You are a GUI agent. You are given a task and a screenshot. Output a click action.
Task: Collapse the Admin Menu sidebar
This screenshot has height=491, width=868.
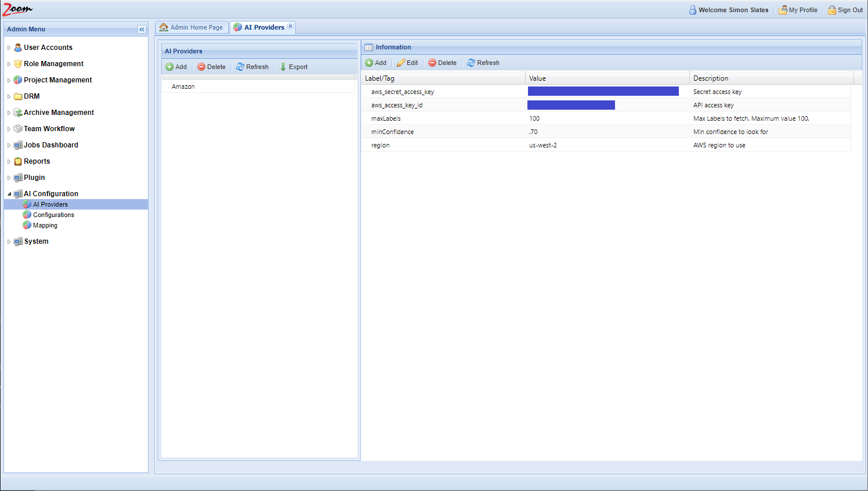click(142, 29)
